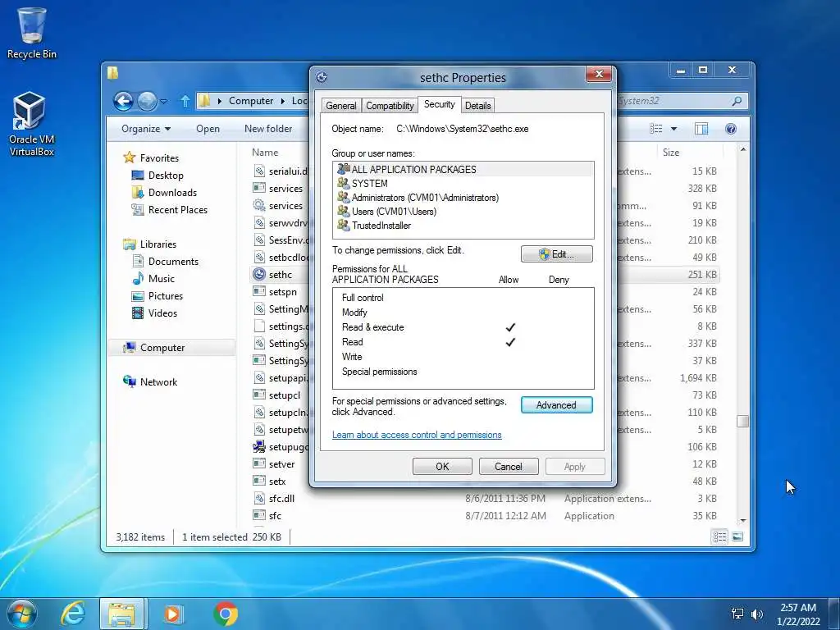This screenshot has width=840, height=630.
Task: Click the volume speaker tray icon
Action: (x=756, y=614)
